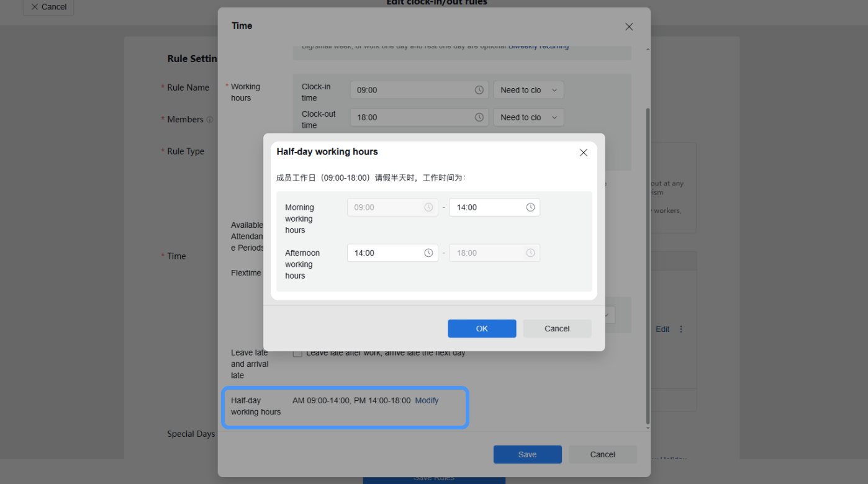Click the Cancel button in the top bar

point(48,7)
